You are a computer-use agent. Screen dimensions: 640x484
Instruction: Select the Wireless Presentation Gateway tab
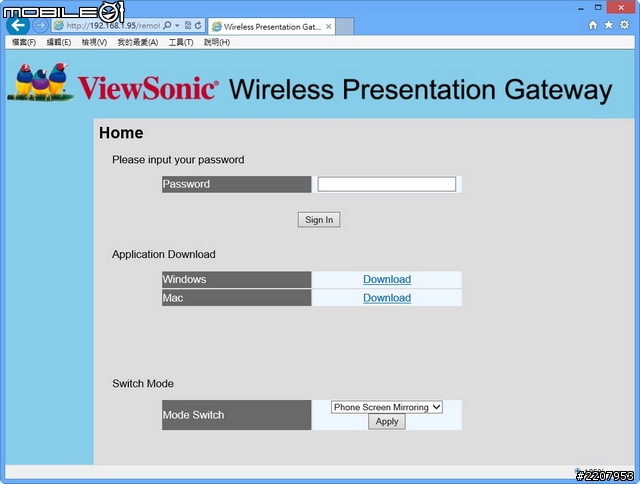coord(272,27)
